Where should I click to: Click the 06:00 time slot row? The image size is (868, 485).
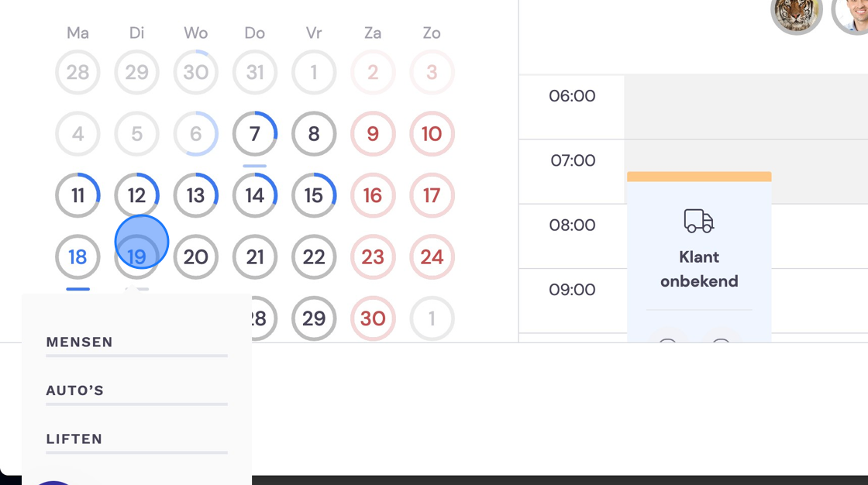tap(693, 107)
